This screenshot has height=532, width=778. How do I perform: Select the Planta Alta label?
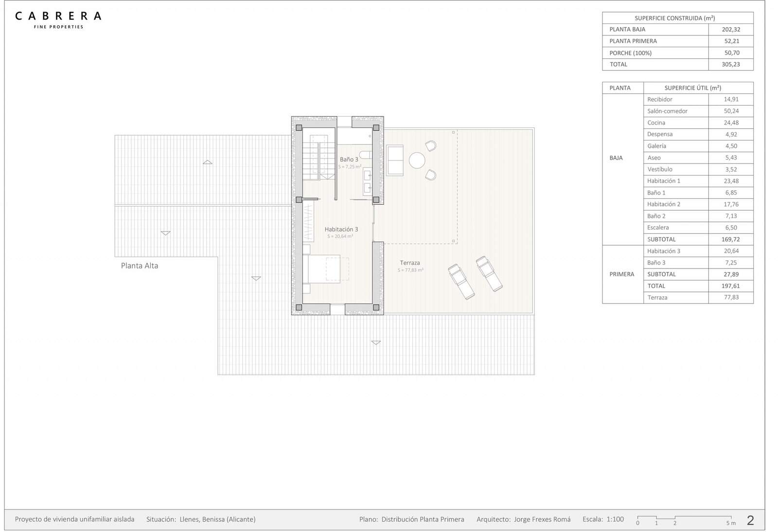140,266
